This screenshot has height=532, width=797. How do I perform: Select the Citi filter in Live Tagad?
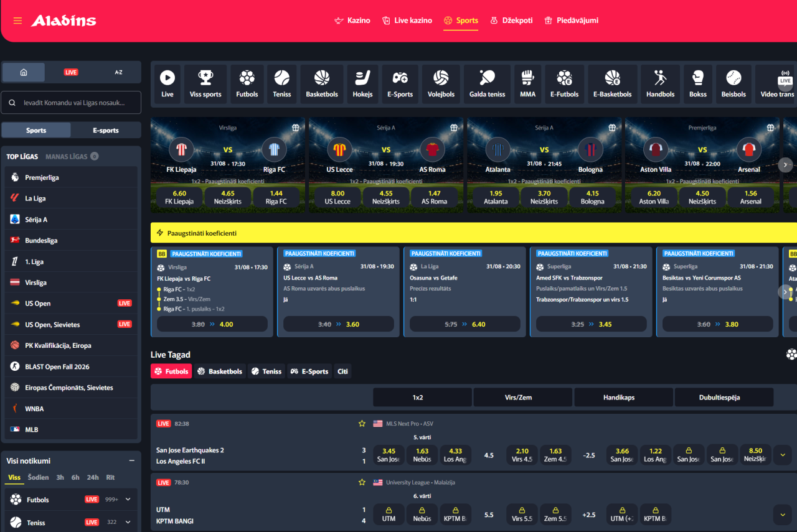tap(343, 371)
